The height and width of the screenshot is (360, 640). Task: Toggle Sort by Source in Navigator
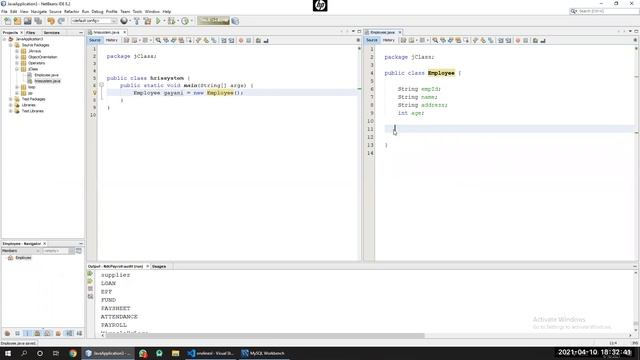(x=79, y=333)
